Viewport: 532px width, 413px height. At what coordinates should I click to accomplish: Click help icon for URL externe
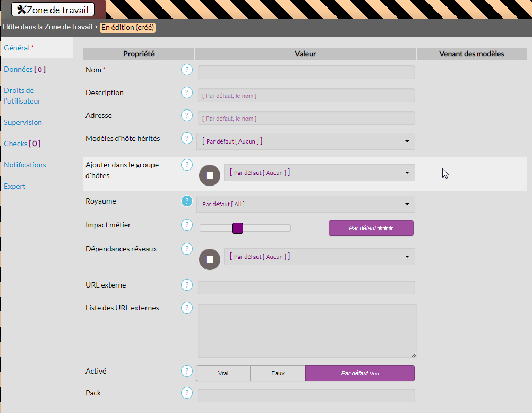tap(186, 285)
